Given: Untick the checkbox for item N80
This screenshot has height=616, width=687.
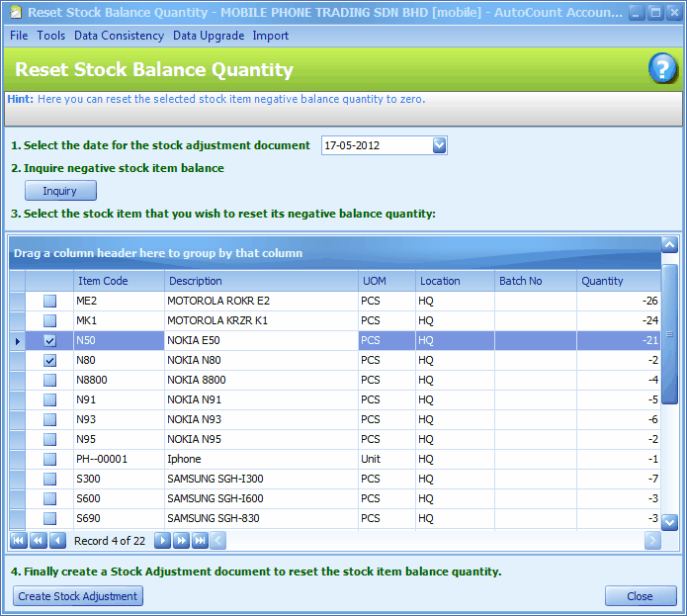Looking at the screenshot, I should click(50, 360).
